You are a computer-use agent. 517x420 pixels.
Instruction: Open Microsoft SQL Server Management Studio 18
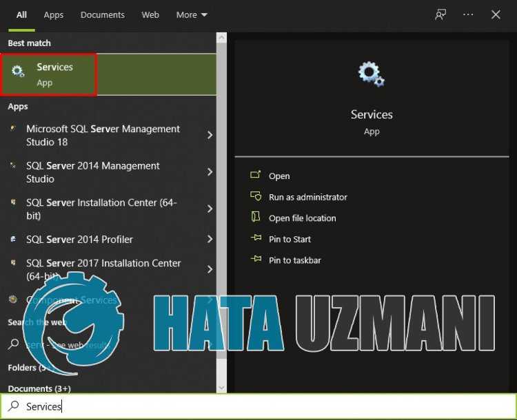[103, 135]
